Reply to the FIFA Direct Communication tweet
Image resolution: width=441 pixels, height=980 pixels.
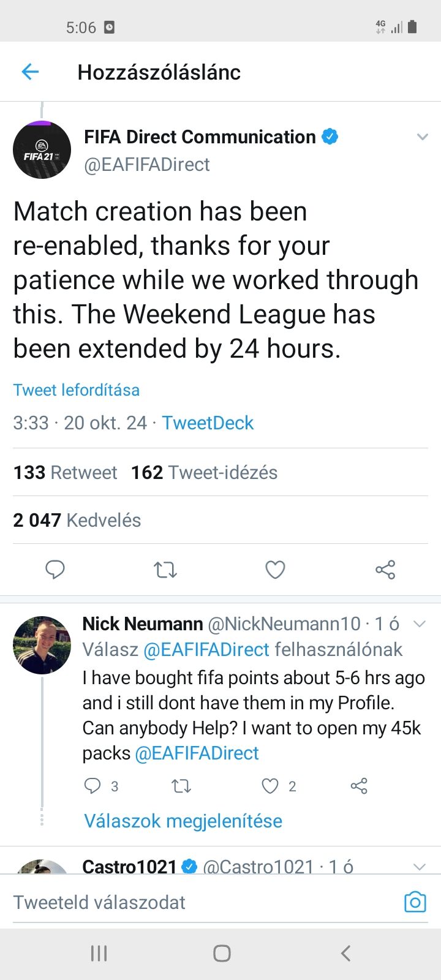[x=55, y=570]
